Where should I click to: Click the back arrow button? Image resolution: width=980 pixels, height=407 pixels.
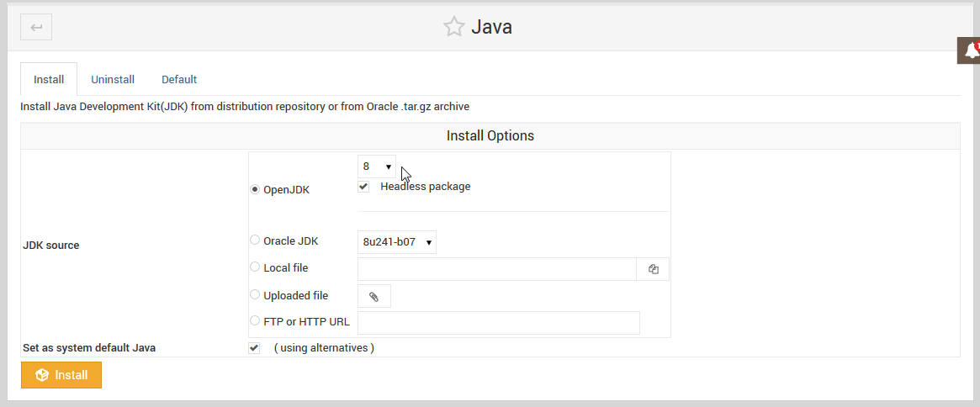36,27
